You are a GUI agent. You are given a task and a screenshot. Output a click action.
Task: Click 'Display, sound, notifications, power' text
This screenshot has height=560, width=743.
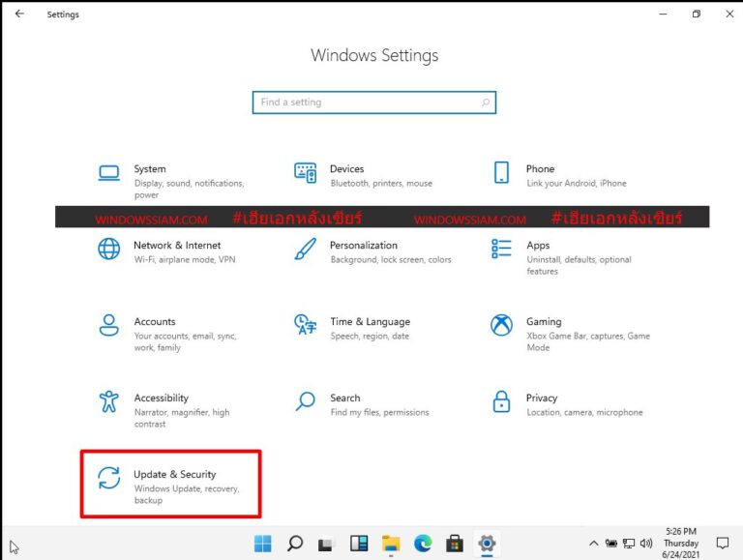click(x=189, y=189)
